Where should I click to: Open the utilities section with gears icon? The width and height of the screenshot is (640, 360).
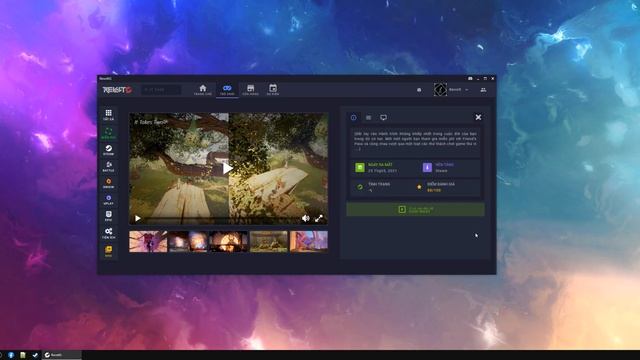109,233
